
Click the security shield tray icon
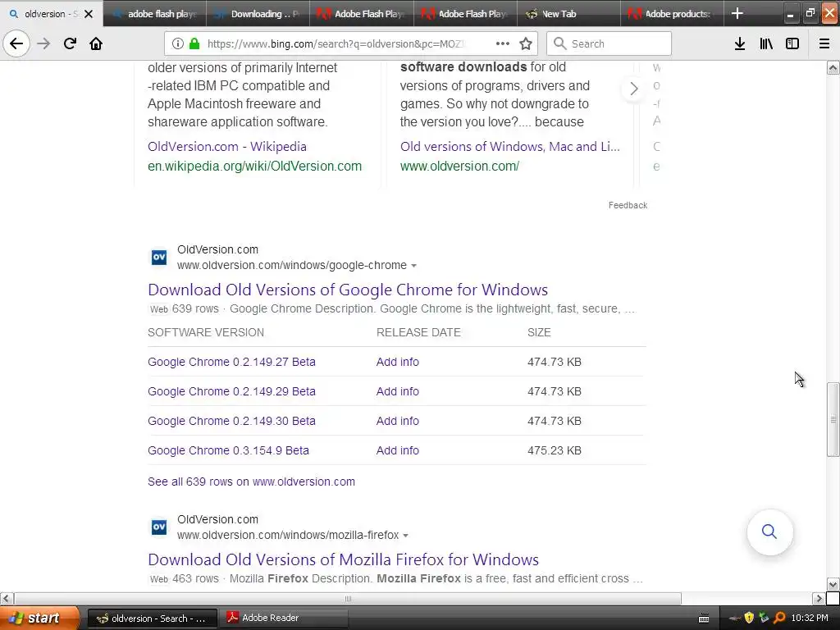[x=749, y=618]
